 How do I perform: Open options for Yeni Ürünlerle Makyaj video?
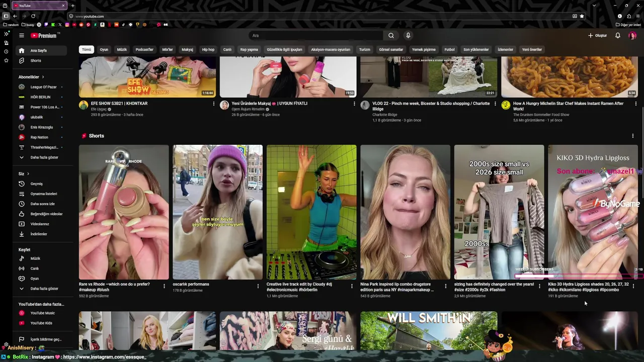point(354,104)
